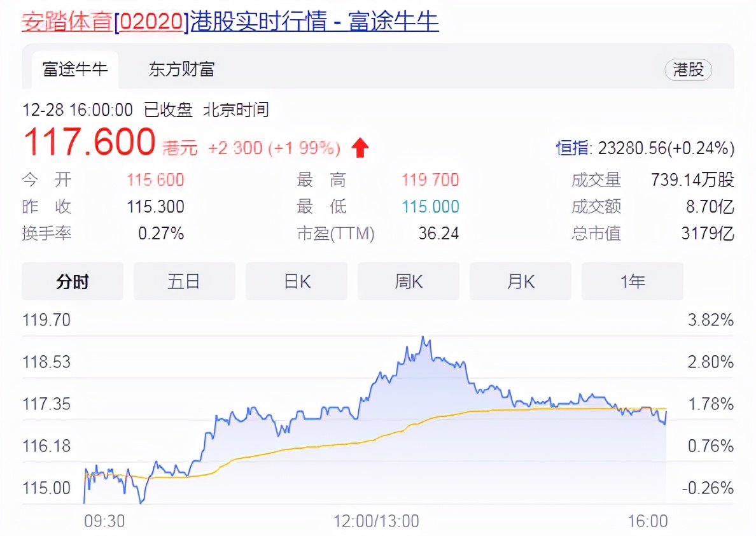The width and height of the screenshot is (756, 536).
Task: Select the 分时 intraday chart view
Action: (72, 281)
